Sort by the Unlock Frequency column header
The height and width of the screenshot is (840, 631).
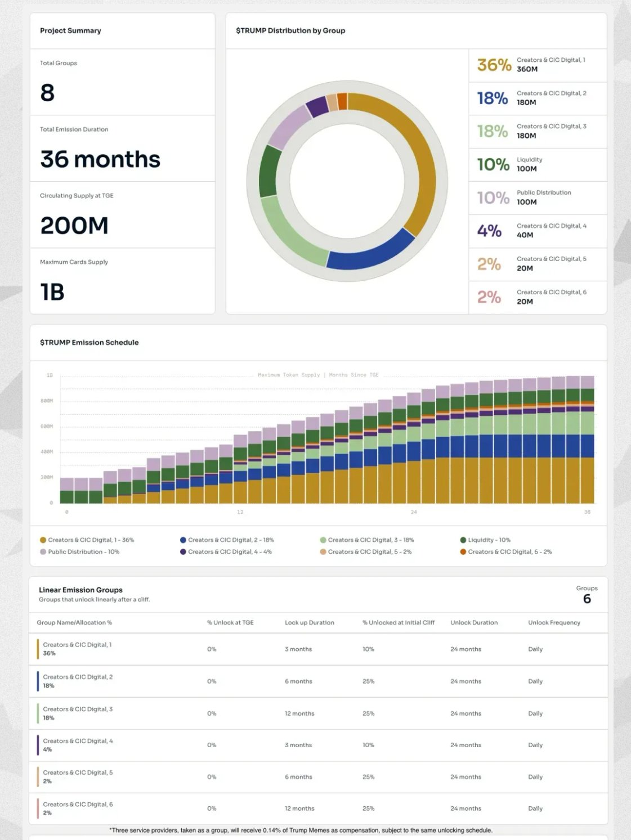coord(554,623)
